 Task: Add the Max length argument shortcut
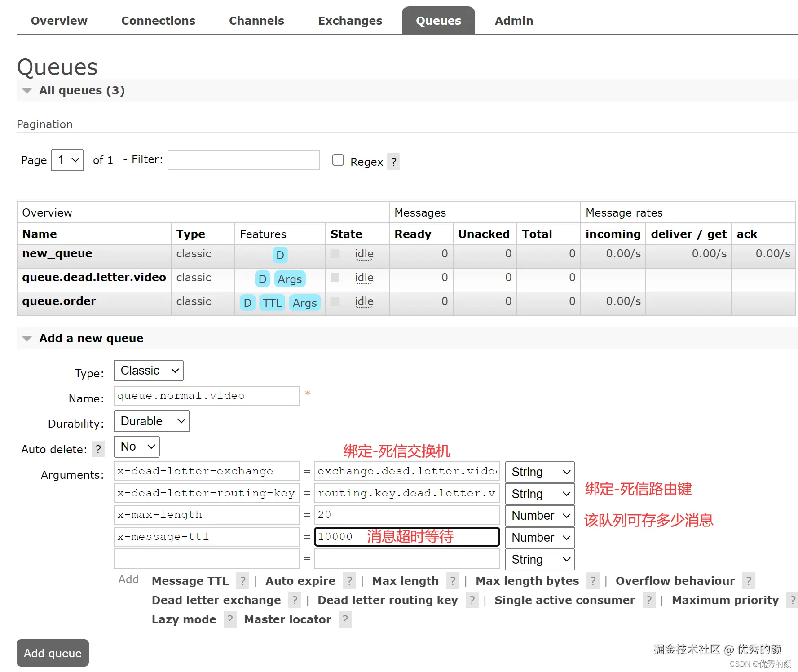point(405,581)
